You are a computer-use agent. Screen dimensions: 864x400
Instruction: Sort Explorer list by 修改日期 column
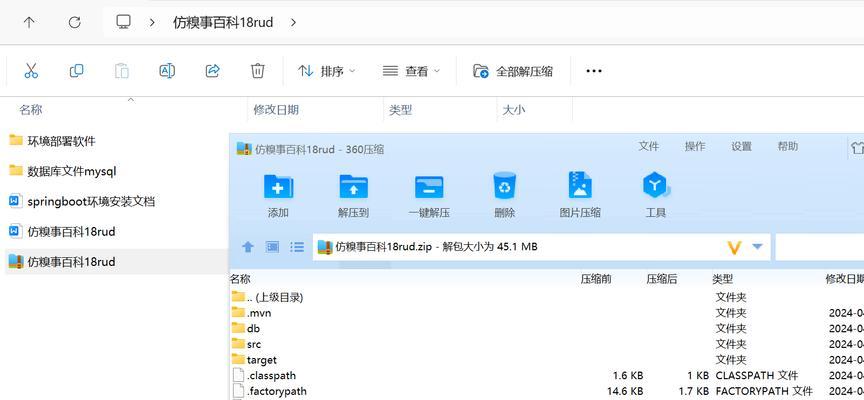coord(276,110)
